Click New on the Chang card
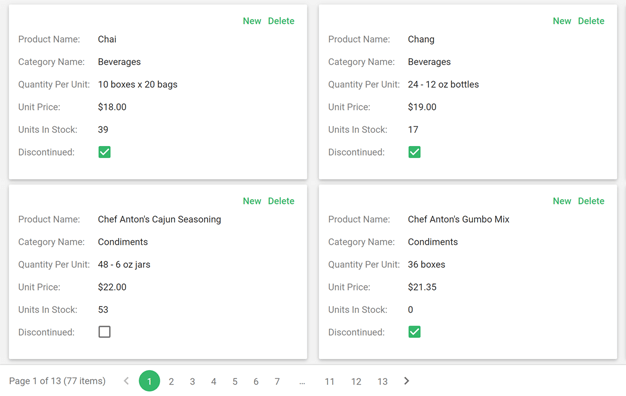This screenshot has height=396, width=626. 562,21
